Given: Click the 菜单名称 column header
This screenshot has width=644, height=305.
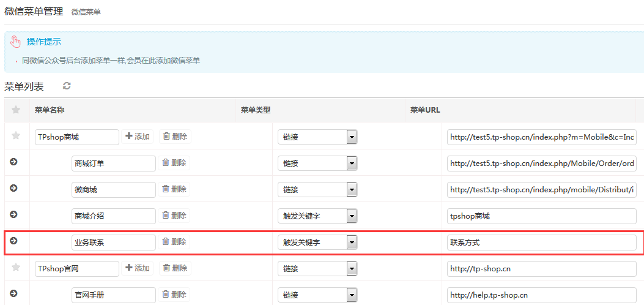Looking at the screenshot, I should pyautogui.click(x=50, y=110).
